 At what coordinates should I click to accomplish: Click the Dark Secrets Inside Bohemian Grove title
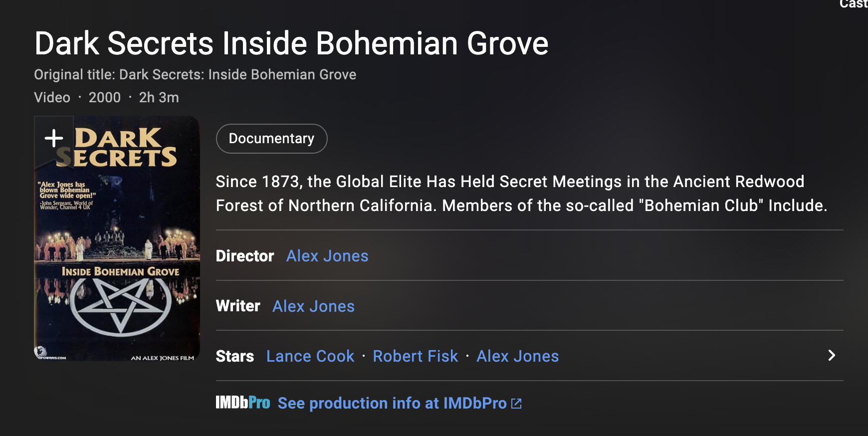point(291,43)
